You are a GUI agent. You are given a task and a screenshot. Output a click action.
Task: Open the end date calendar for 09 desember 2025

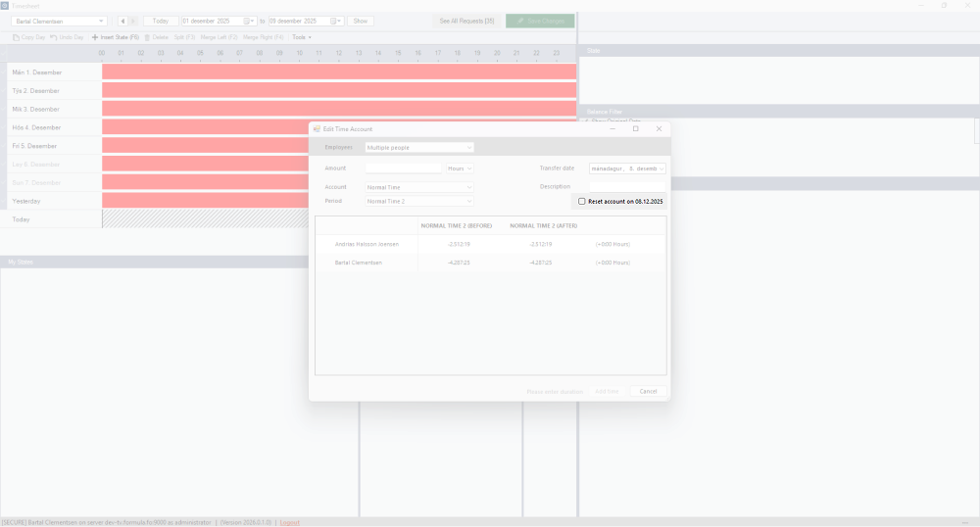point(335,22)
